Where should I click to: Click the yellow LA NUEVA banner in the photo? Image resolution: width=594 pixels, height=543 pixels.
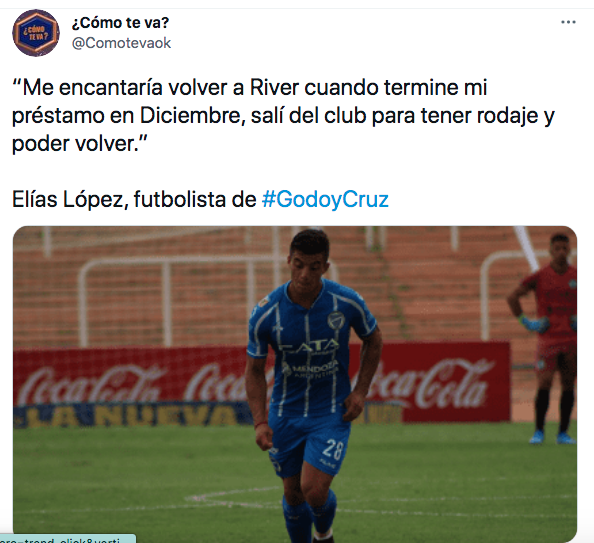[133, 414]
